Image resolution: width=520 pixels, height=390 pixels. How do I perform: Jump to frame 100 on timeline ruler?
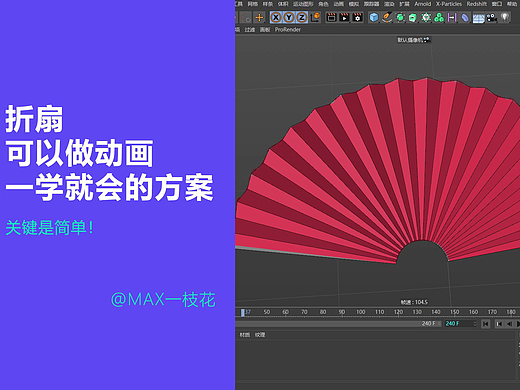pos(361,312)
